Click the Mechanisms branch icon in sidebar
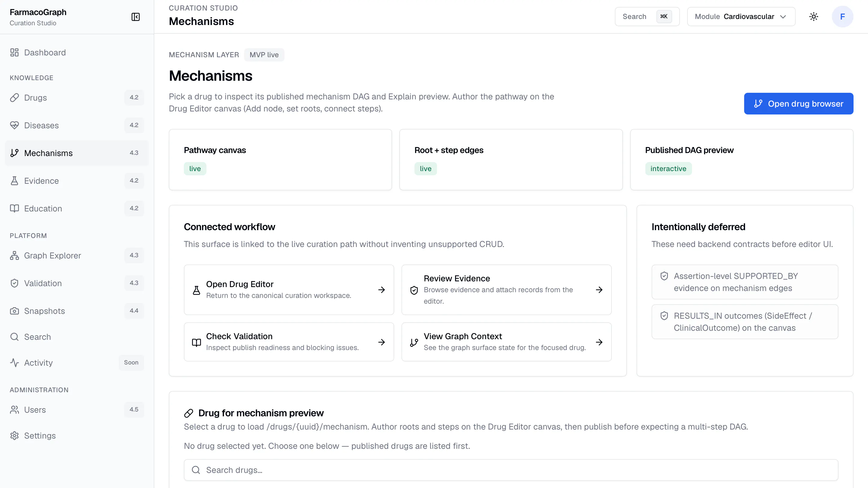This screenshot has width=868, height=488. [x=14, y=153]
